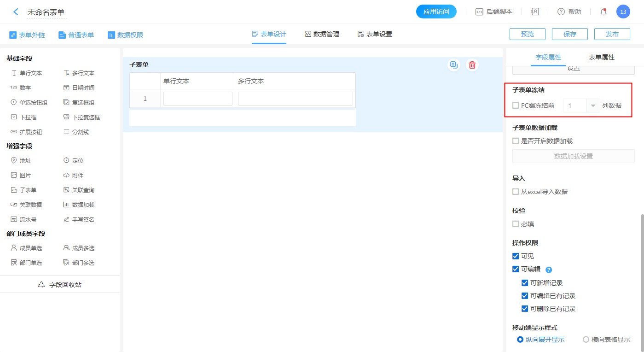The height and width of the screenshot is (352, 644).
Task: Expand the freeze column count dropdown
Action: pyautogui.click(x=593, y=106)
